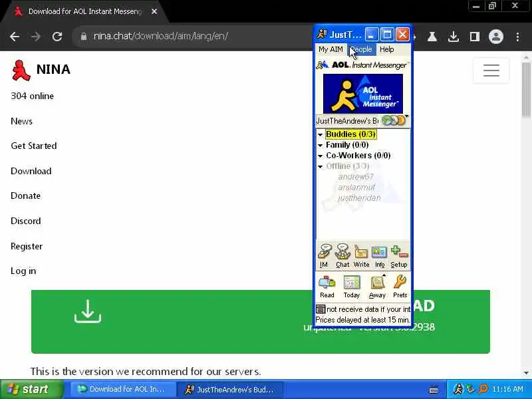This screenshot has height=399, width=532.
Task: Open the People menu
Action: pos(362,49)
